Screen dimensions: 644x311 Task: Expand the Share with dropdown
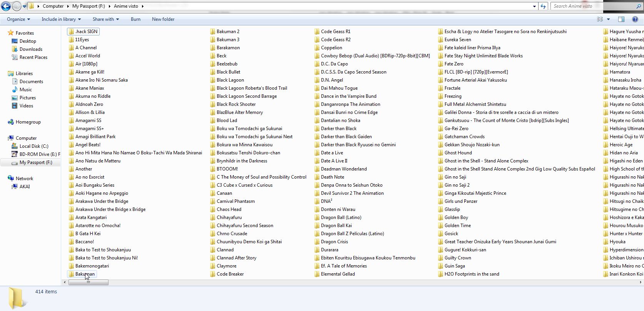point(105,19)
